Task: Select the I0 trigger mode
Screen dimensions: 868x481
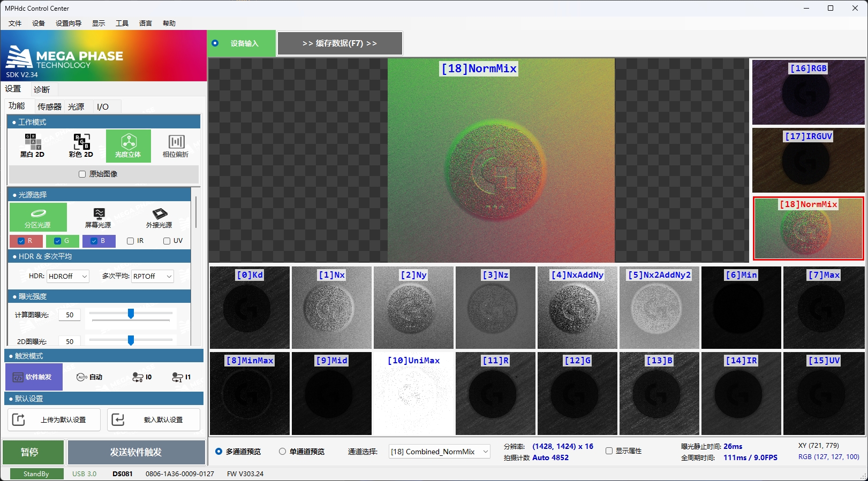Action: (142, 377)
